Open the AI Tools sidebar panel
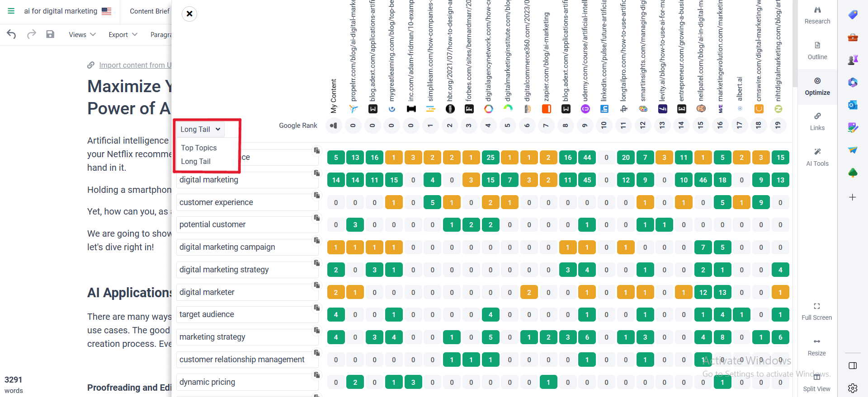 [817, 158]
